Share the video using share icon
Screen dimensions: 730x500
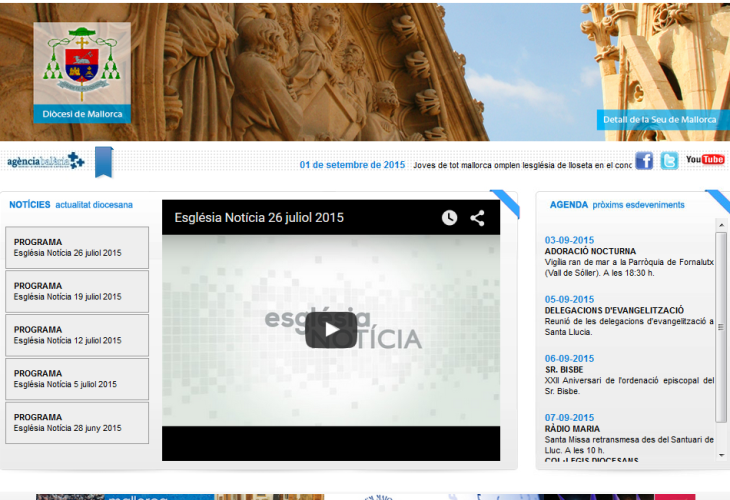(477, 218)
